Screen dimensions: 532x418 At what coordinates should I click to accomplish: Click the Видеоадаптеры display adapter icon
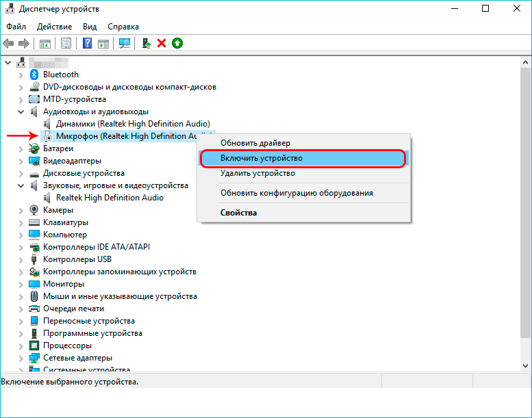(34, 161)
